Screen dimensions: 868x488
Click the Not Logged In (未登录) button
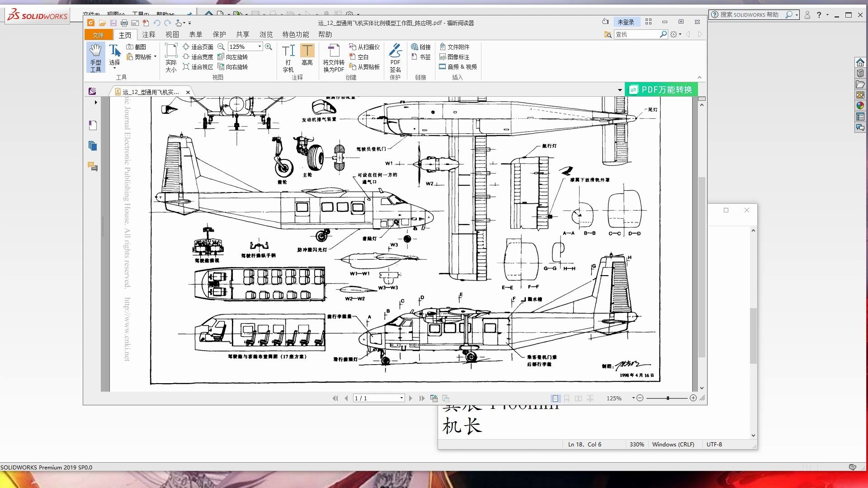pyautogui.click(x=626, y=22)
